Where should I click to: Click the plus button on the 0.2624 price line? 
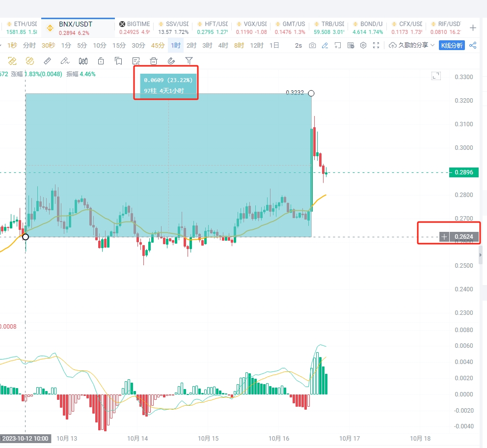(443, 237)
